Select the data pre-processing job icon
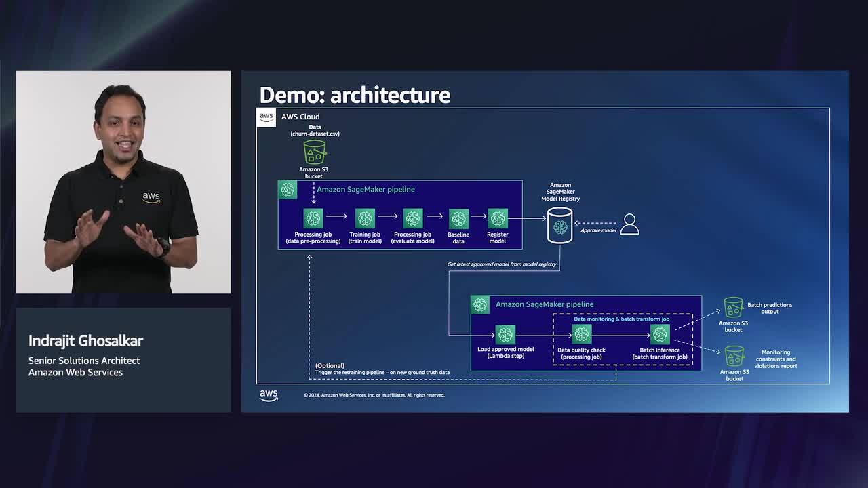This screenshot has width=868, height=488. pyautogui.click(x=313, y=218)
